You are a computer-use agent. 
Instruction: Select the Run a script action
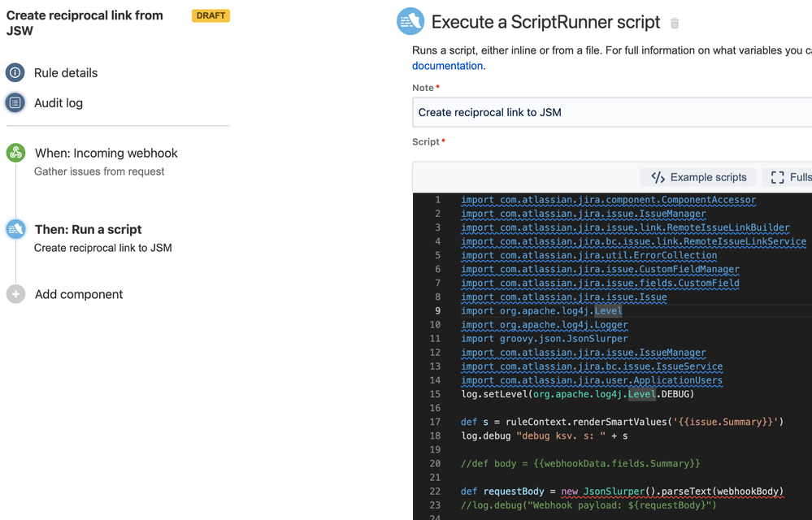pos(88,229)
